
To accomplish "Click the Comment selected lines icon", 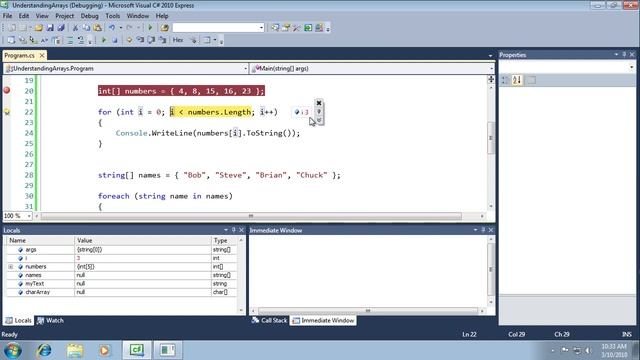I will point(70,40).
